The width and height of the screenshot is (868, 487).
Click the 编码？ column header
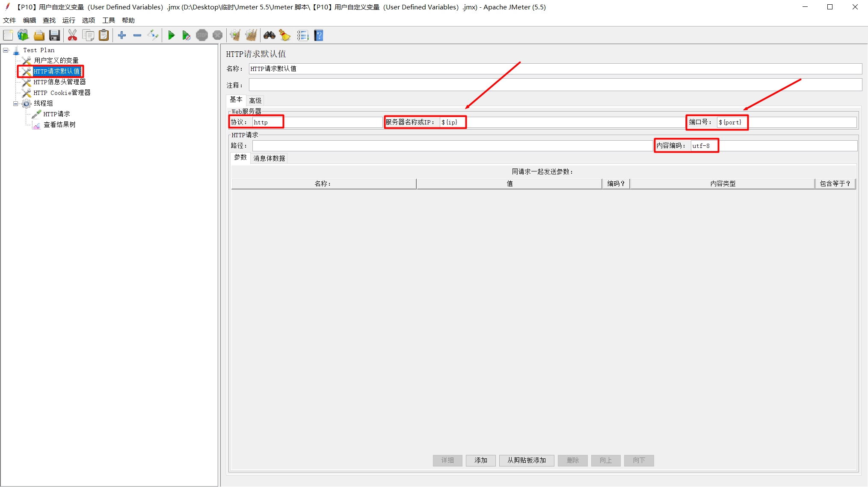click(x=616, y=184)
